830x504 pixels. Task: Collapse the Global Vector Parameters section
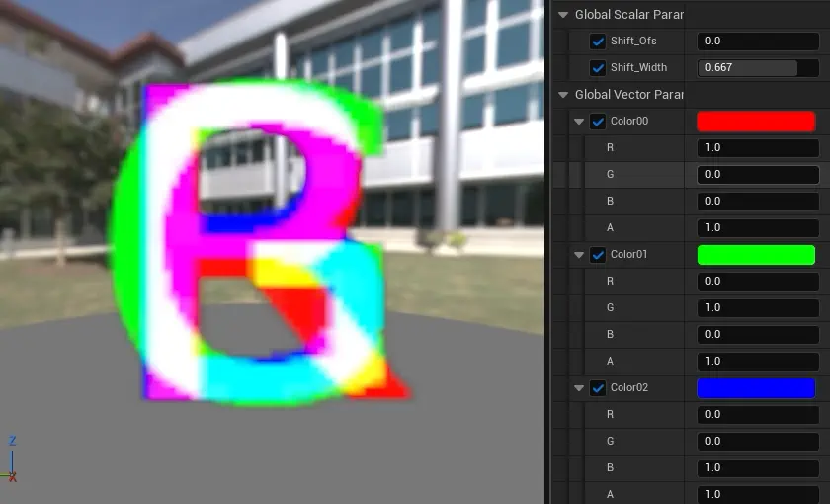click(x=563, y=95)
